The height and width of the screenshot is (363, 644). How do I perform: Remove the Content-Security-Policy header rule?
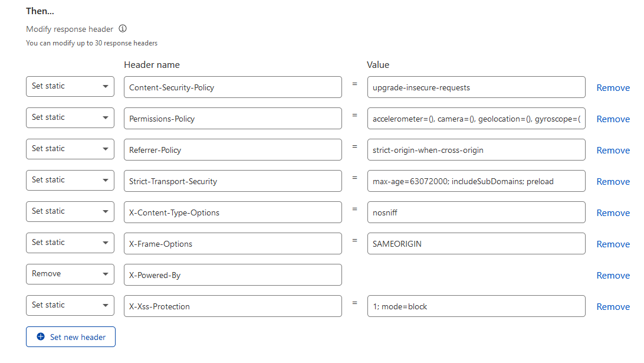[x=613, y=88]
